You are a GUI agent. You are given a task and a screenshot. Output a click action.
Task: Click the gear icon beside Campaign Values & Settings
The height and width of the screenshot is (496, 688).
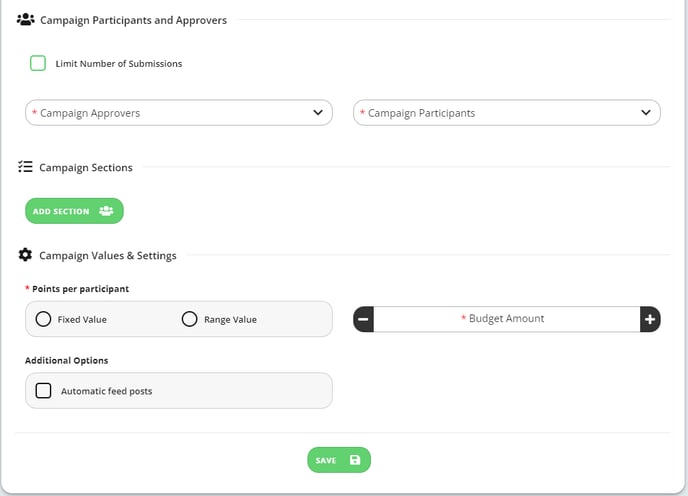(25, 255)
